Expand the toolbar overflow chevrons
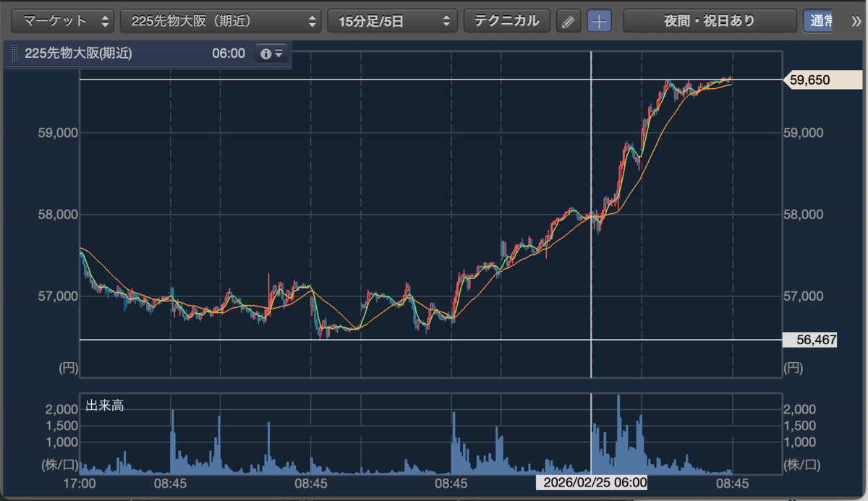The width and height of the screenshot is (868, 501). tap(856, 21)
